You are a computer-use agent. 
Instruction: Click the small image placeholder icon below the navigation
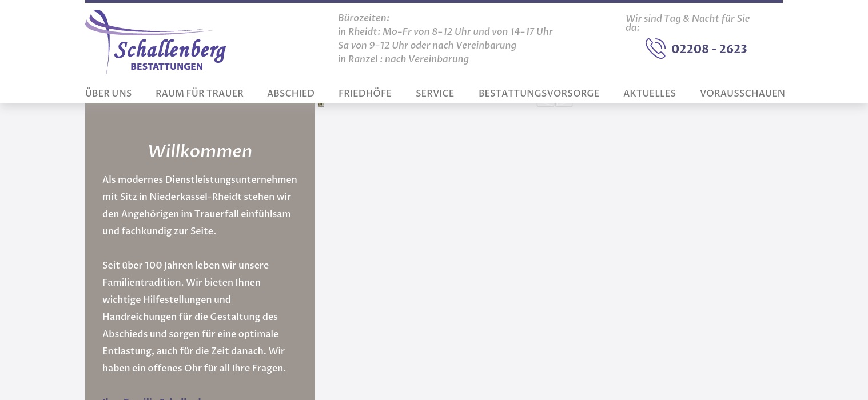click(x=321, y=105)
